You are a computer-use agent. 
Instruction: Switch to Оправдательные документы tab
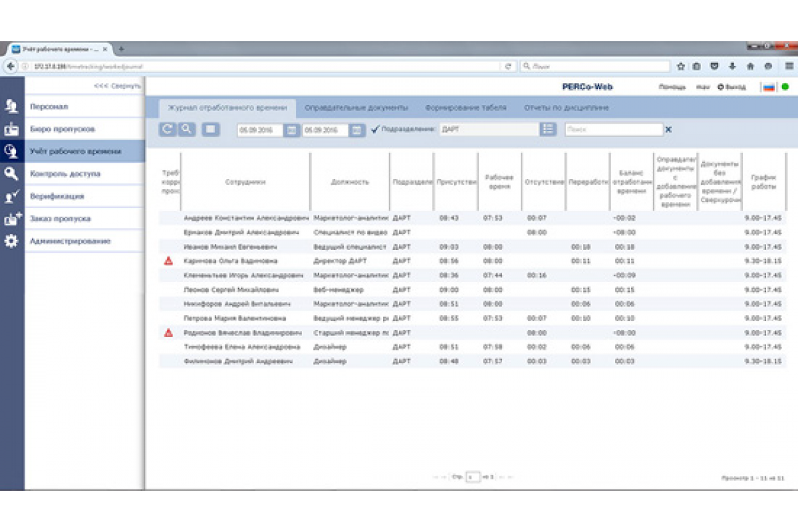[x=356, y=108]
